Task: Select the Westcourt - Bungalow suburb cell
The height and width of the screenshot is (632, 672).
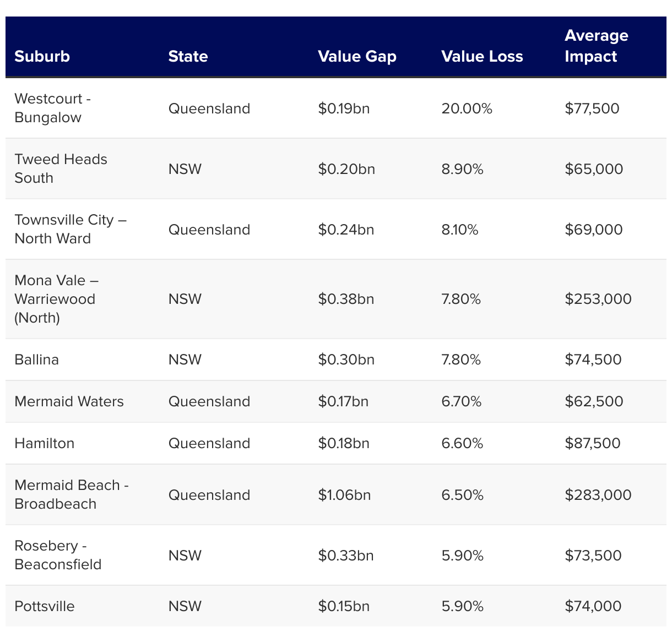Action: [53, 108]
